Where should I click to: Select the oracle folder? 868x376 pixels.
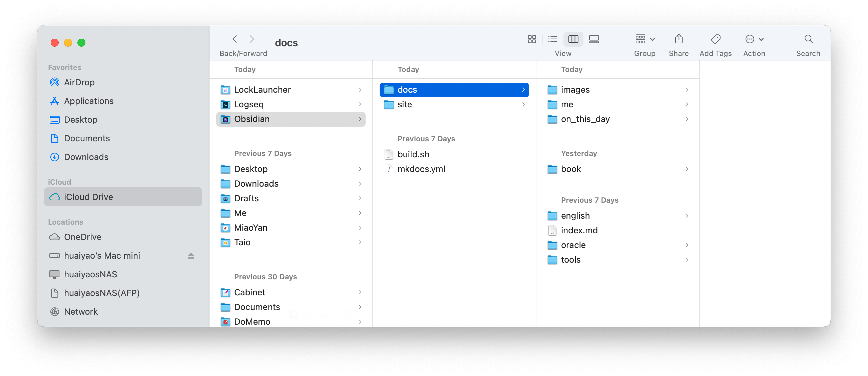coord(618,245)
